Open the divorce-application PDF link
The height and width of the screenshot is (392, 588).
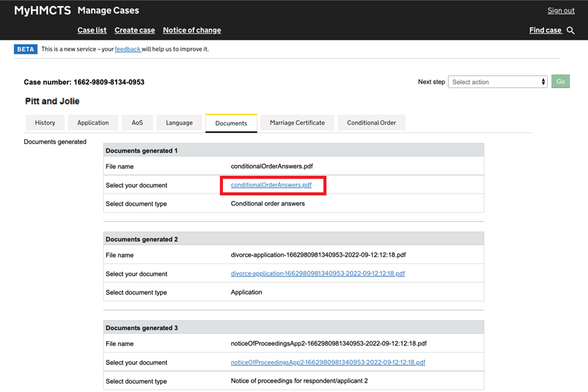coord(317,274)
